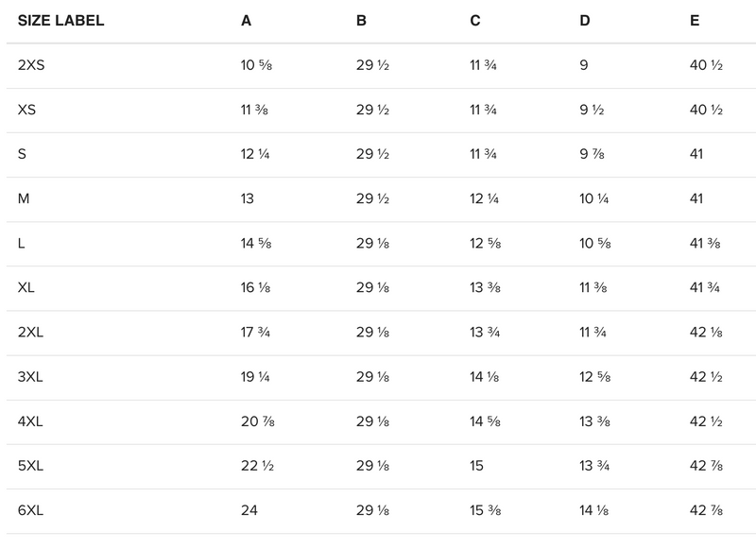This screenshot has height=549, width=756.
Task: Select the 16 ⅛ value for XL
Action: 255,288
